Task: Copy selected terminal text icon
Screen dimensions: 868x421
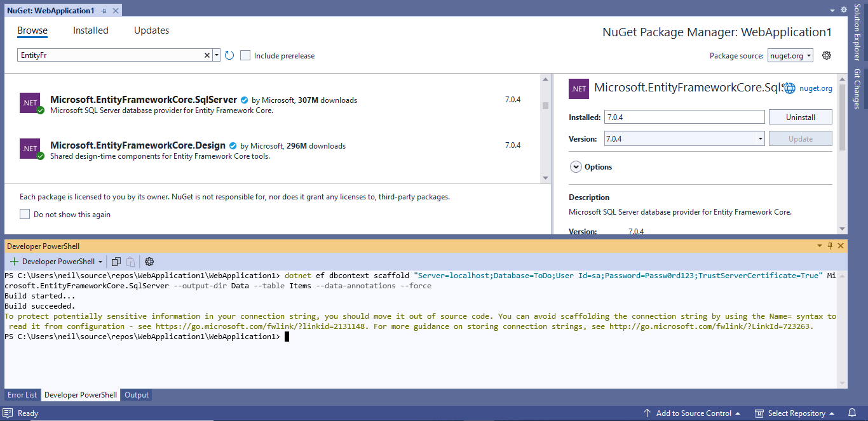Action: click(116, 261)
